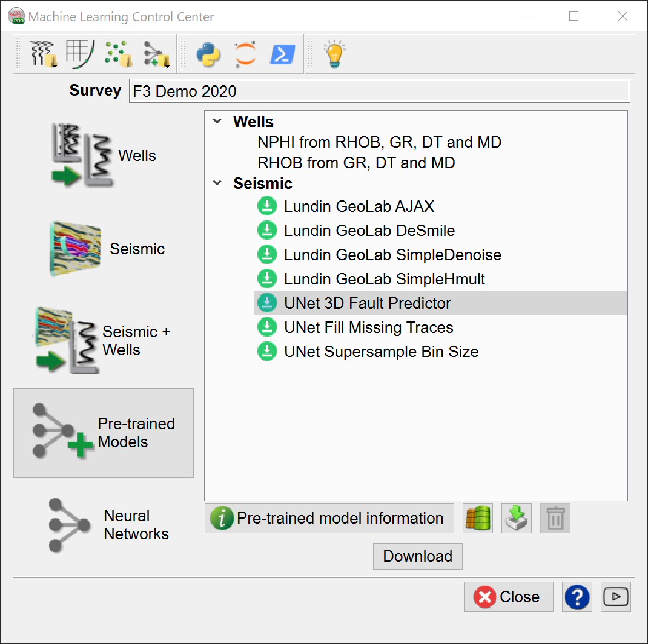This screenshot has width=648, height=644.
Task: Click the Survey name field
Action: pyautogui.click(x=379, y=91)
